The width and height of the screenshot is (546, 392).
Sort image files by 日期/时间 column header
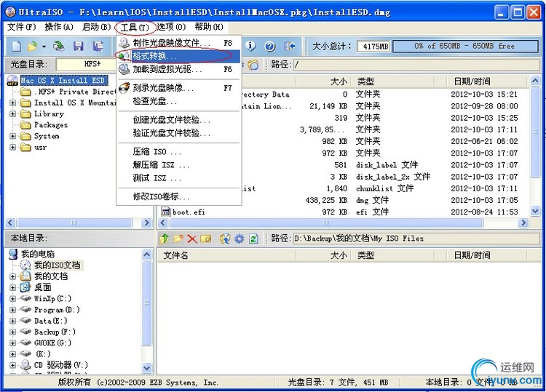coord(472,81)
